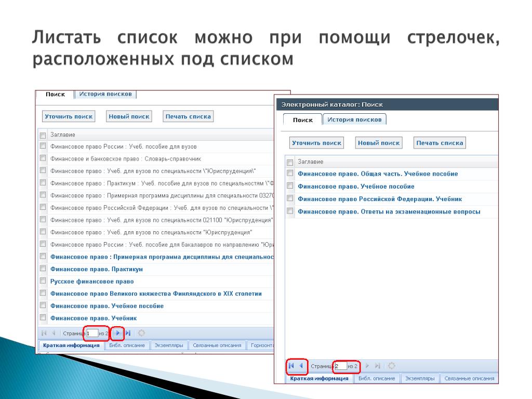
Task: Select Краткая информация tab in right window
Action: [320, 378]
